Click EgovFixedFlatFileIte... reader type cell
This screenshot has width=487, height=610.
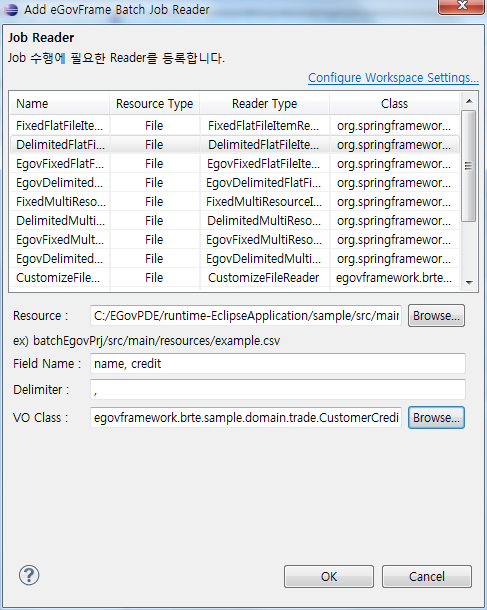pos(263,164)
